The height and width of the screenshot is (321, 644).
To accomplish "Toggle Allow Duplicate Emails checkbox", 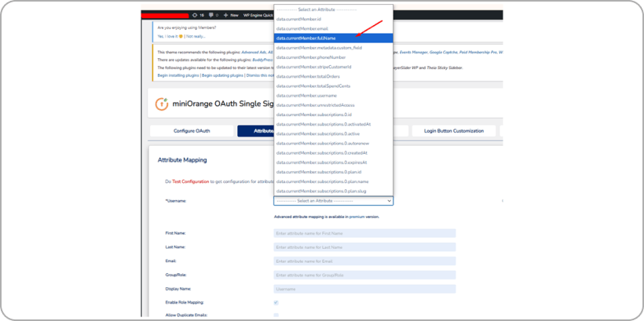I will point(276,315).
